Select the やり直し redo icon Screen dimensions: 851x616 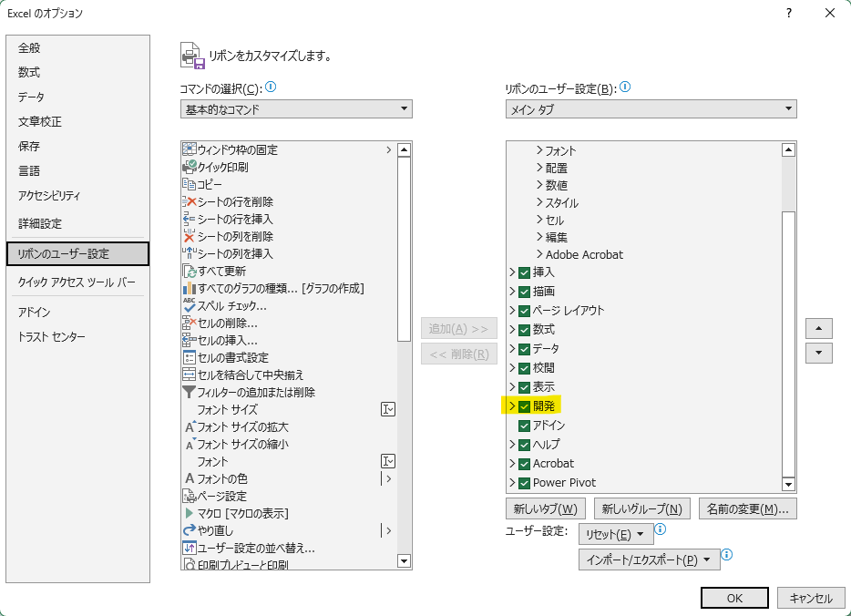click(x=190, y=530)
